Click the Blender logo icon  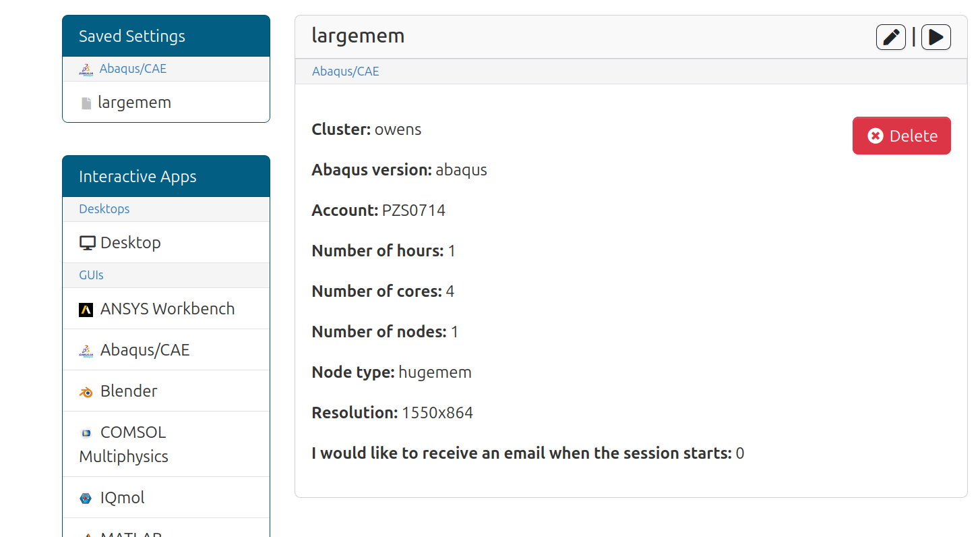click(x=86, y=392)
